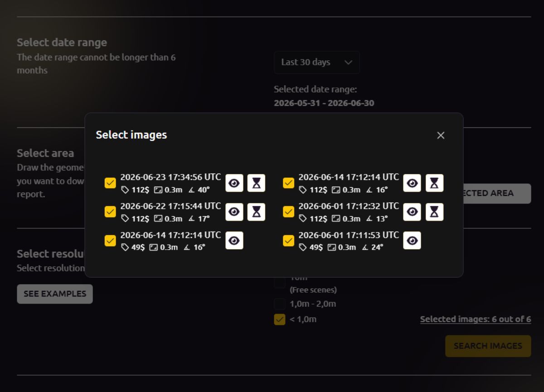Close the Select images dialog
544x392 pixels.
pos(441,136)
